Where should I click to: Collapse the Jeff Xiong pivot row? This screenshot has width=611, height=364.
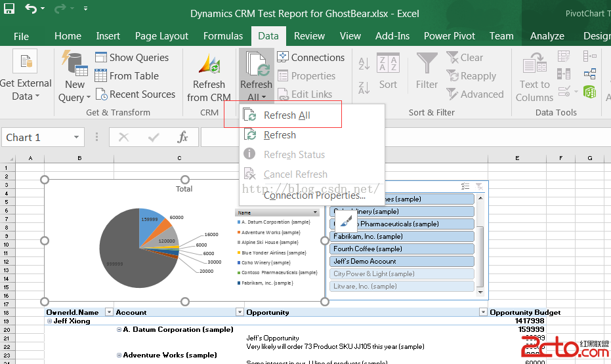49,321
